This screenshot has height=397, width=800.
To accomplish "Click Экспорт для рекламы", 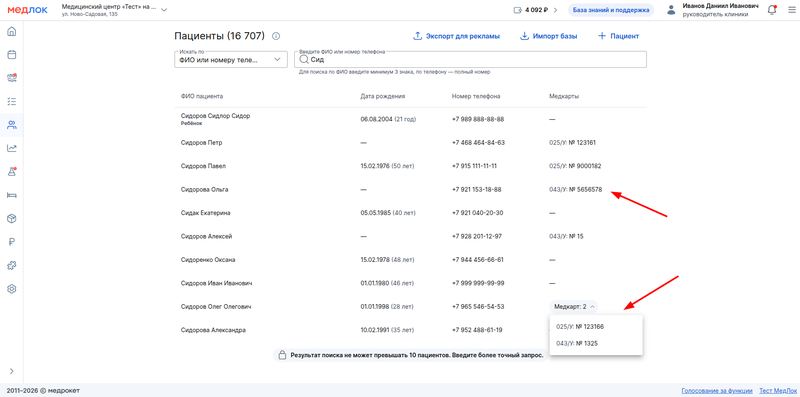I will (456, 36).
